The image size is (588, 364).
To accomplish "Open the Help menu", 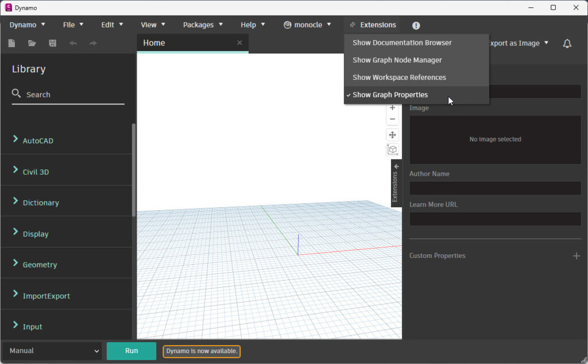I will (x=253, y=25).
